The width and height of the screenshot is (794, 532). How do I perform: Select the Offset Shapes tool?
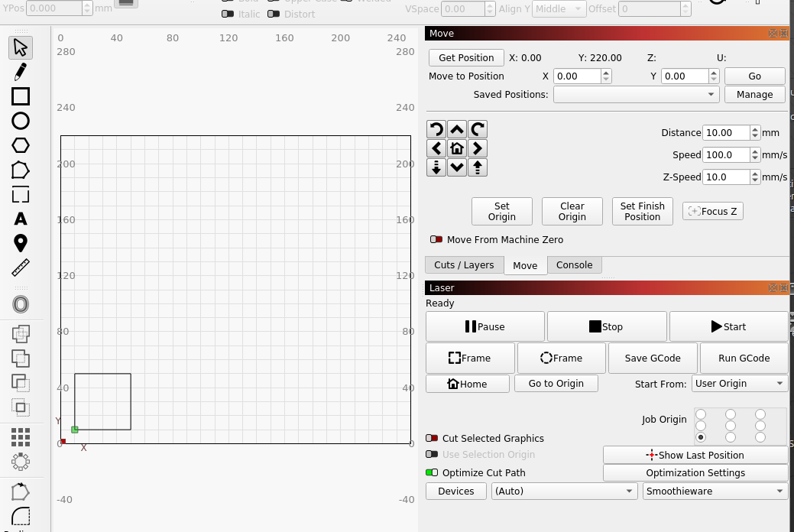(x=19, y=304)
